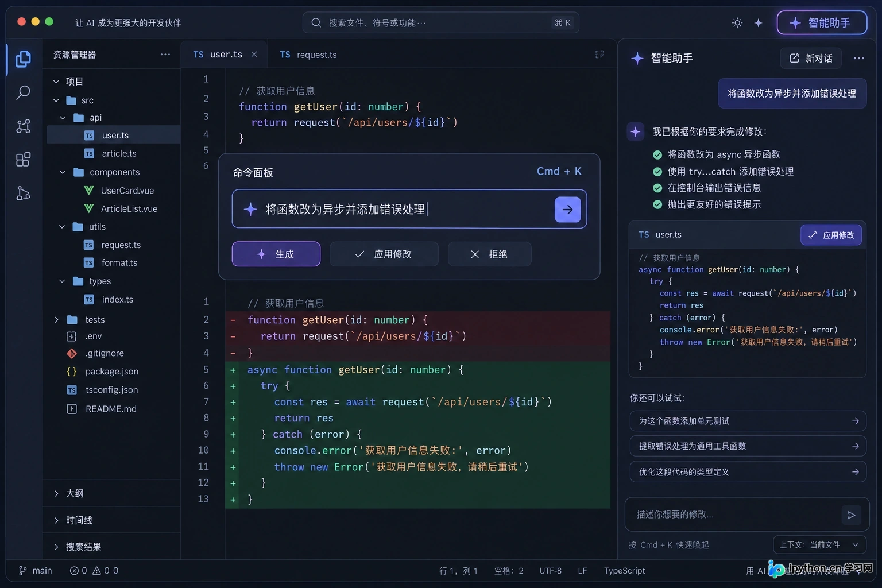This screenshot has height=588, width=882.
Task: Click the 拒绝 button
Action: tap(489, 254)
